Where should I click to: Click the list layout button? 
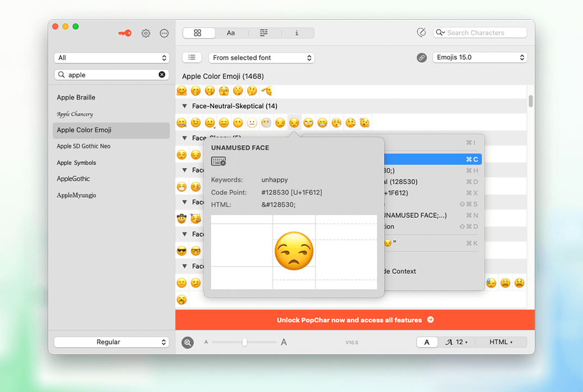pos(192,58)
